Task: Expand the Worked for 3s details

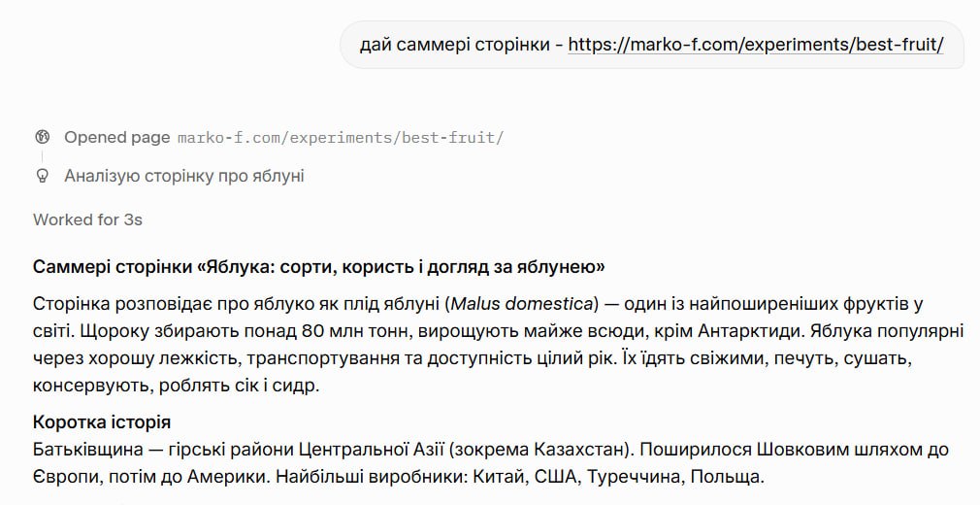Action: click(87, 219)
